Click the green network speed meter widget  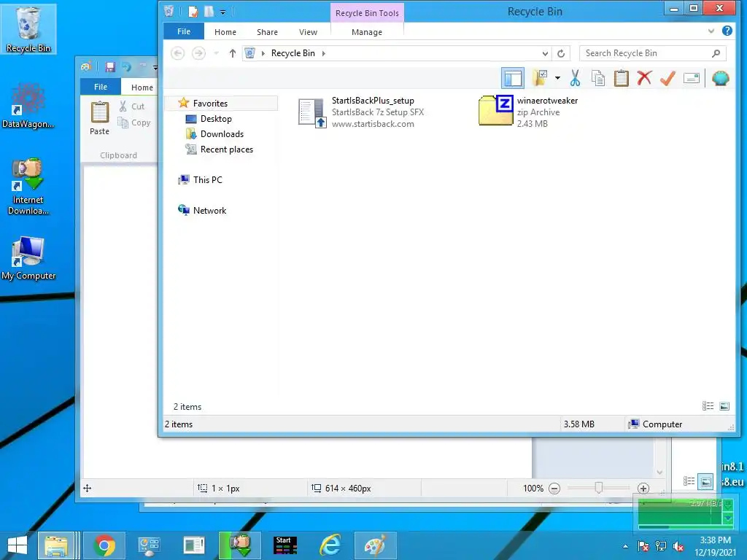(x=685, y=513)
